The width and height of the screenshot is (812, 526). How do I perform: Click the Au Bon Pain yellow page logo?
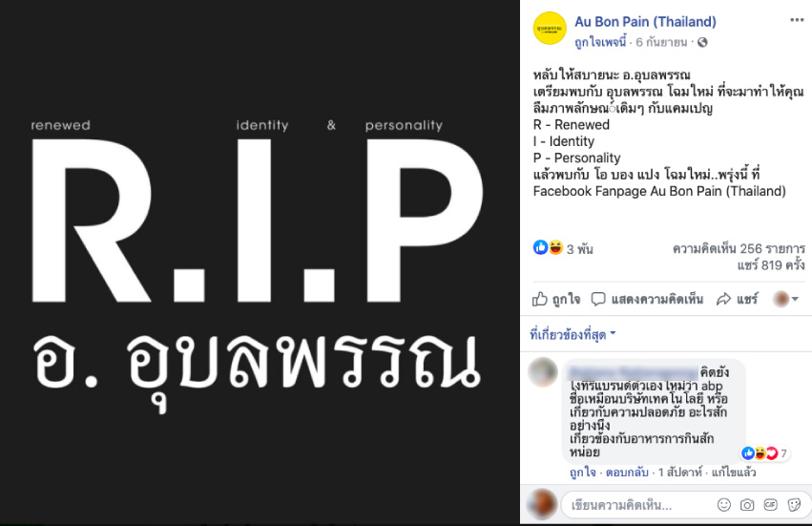point(550,28)
